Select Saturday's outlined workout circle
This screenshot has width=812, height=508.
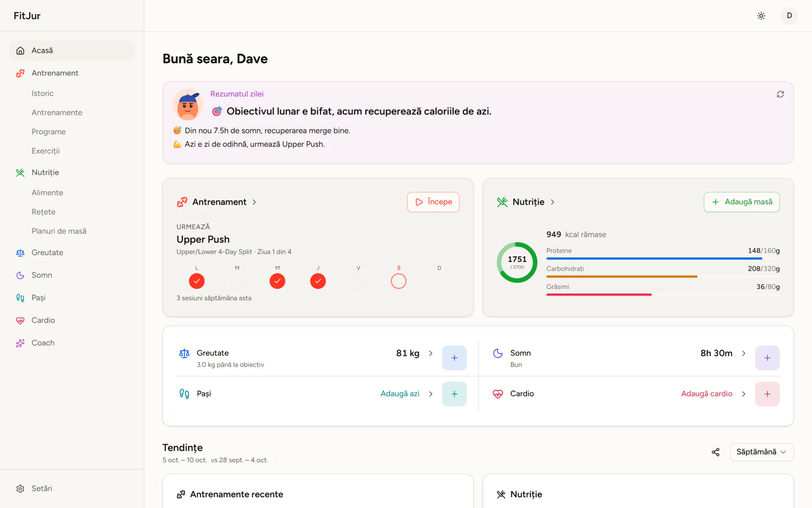tap(398, 281)
